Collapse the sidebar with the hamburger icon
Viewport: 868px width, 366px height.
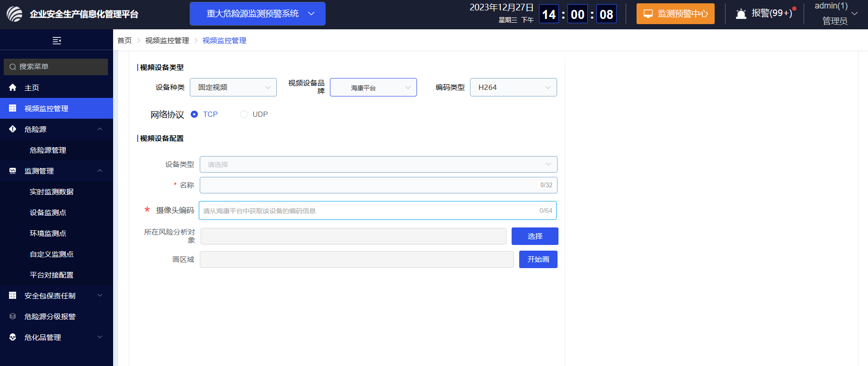tap(57, 41)
